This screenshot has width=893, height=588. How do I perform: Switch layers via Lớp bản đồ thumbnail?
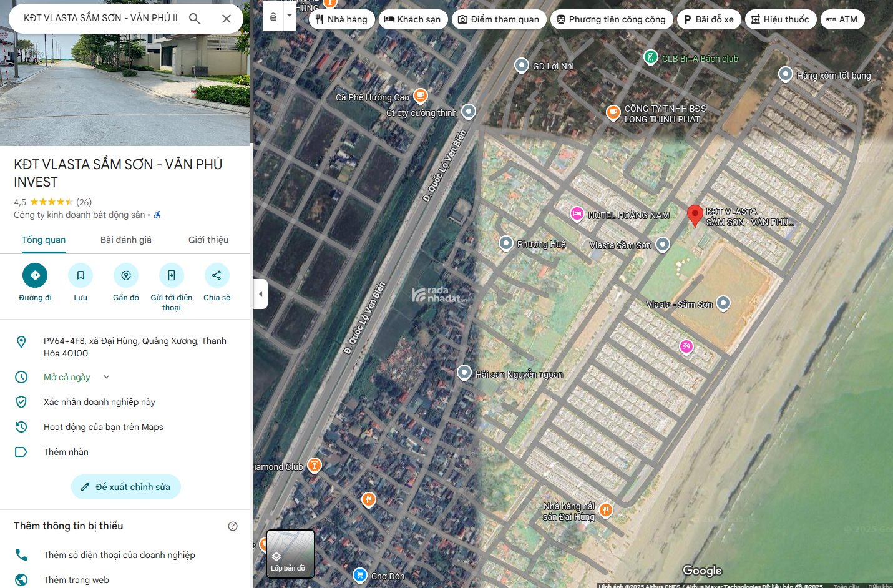[x=291, y=554]
